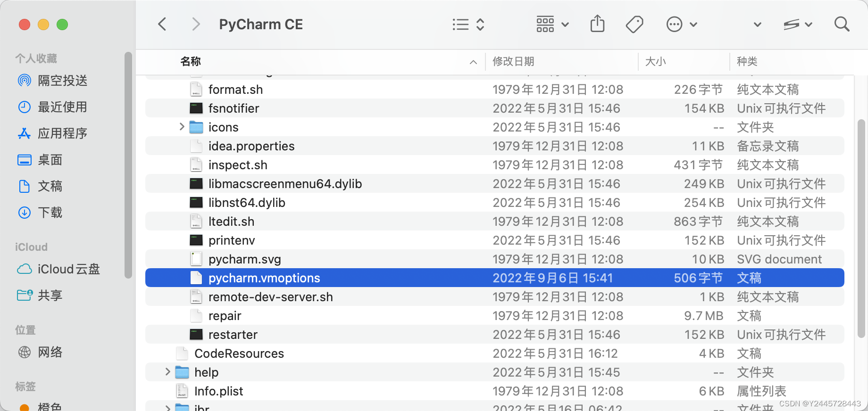Select CodeResources file name
This screenshot has width=868, height=411.
click(239, 353)
